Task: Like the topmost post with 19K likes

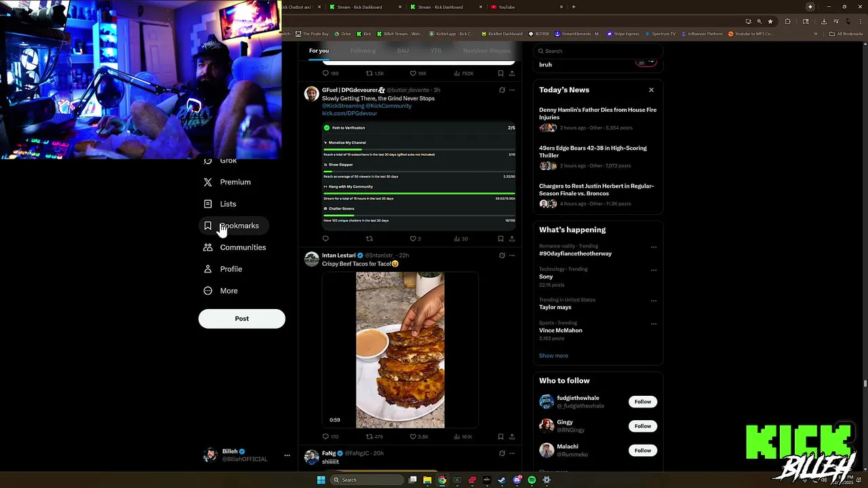Action: click(418, 73)
